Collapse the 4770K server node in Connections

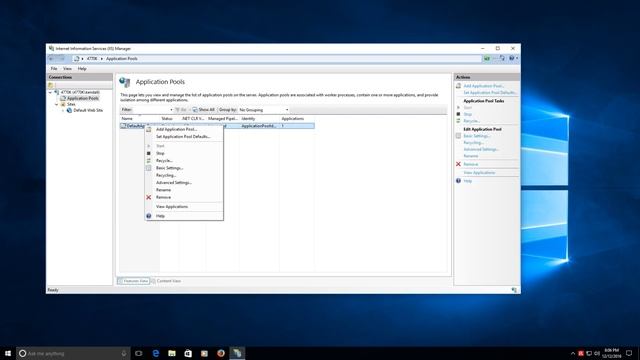[51, 93]
